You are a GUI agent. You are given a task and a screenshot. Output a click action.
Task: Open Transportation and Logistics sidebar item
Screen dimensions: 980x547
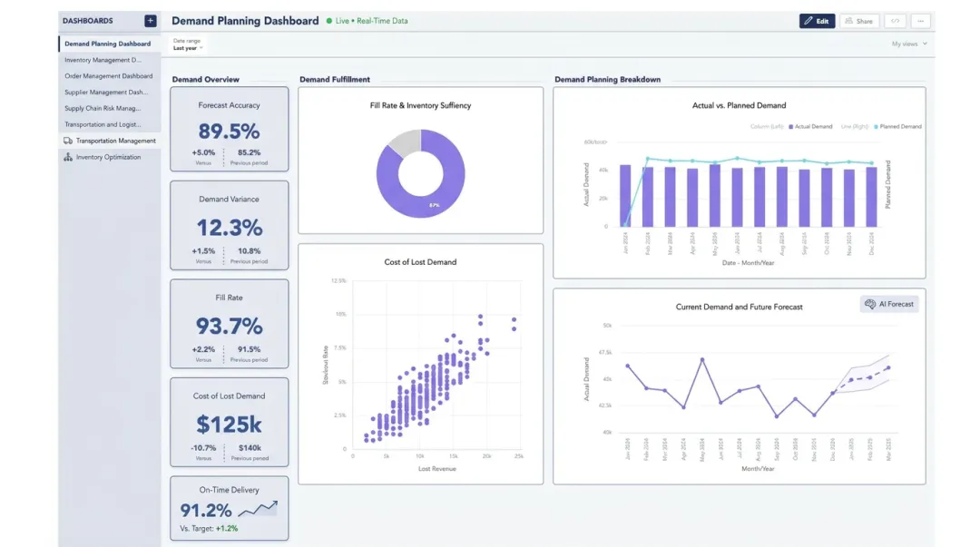click(103, 124)
